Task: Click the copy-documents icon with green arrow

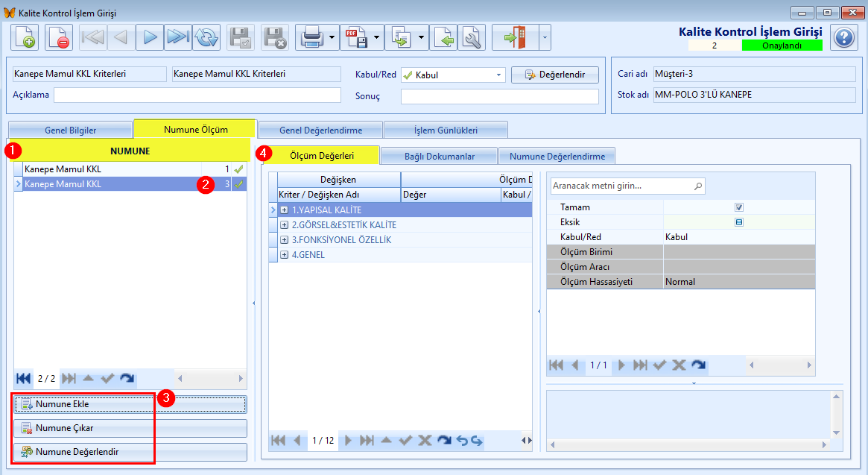Action: tap(401, 38)
